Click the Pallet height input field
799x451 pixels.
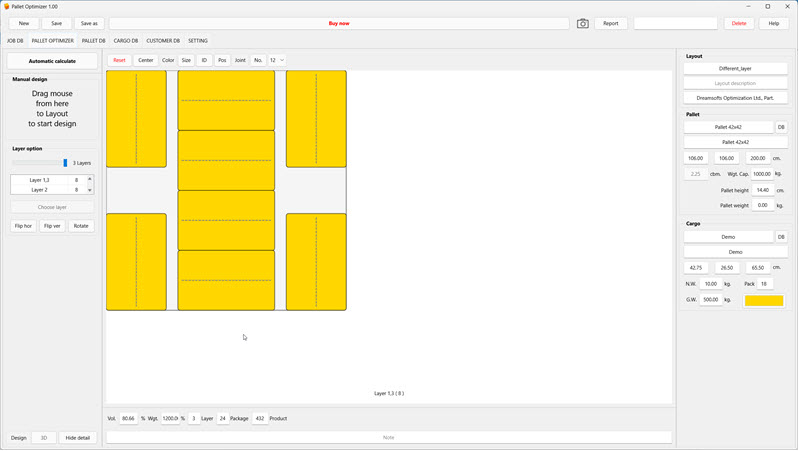(763, 190)
